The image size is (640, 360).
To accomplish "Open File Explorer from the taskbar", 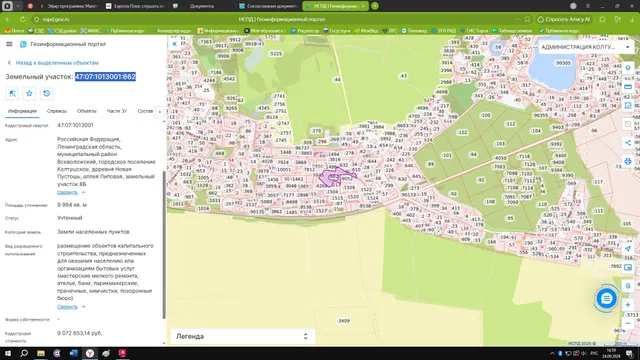I will 41,353.
